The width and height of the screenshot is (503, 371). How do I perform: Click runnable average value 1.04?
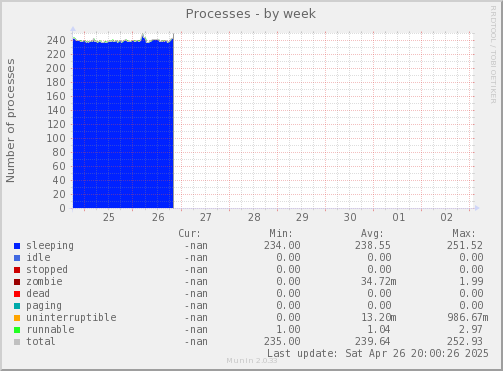[379, 330]
